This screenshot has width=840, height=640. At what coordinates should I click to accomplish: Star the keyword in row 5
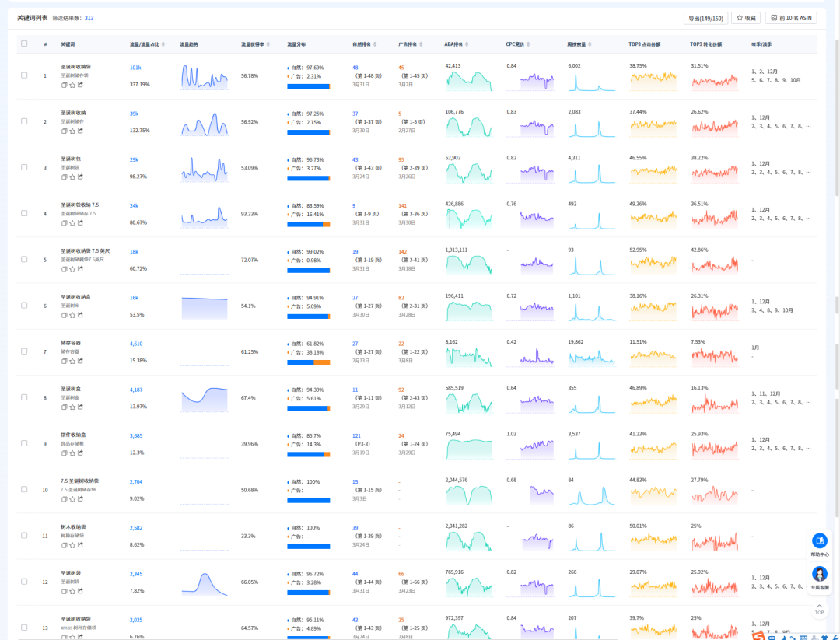click(x=72, y=269)
